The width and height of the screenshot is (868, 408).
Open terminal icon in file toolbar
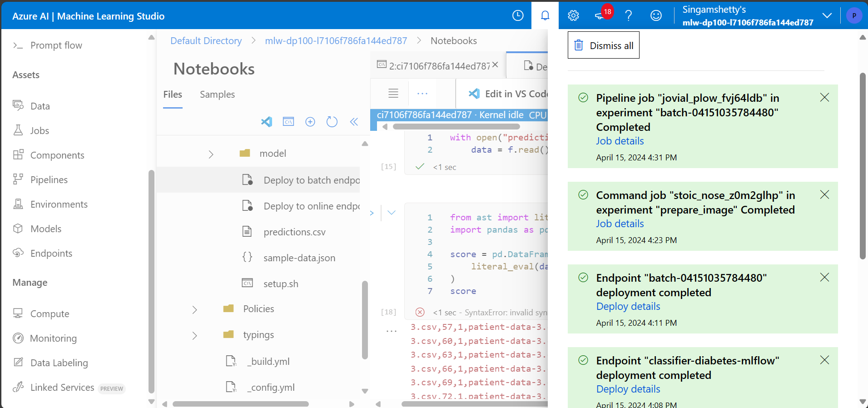coord(288,122)
